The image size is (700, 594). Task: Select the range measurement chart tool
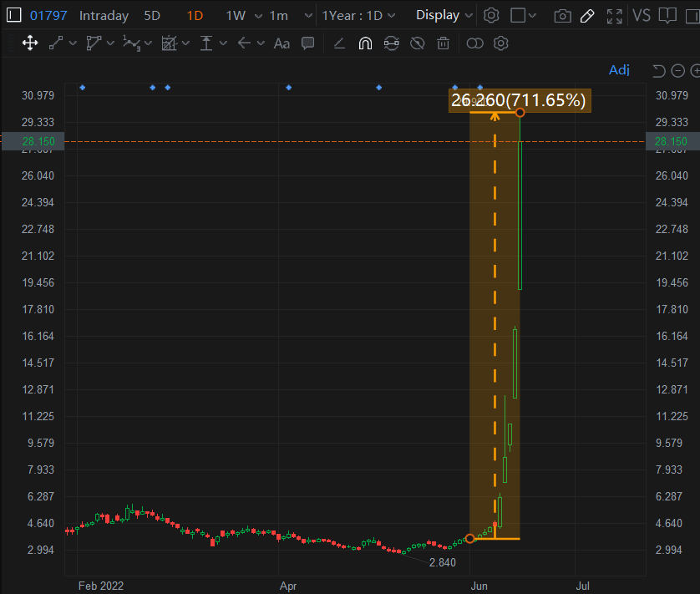click(170, 43)
